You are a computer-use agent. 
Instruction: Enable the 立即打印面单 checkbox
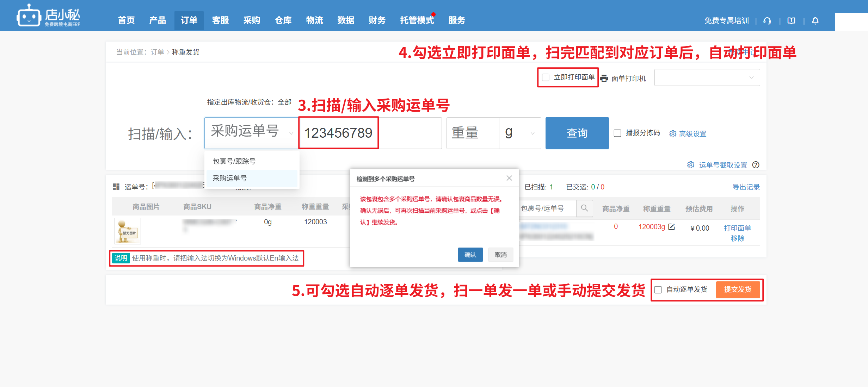tap(546, 77)
